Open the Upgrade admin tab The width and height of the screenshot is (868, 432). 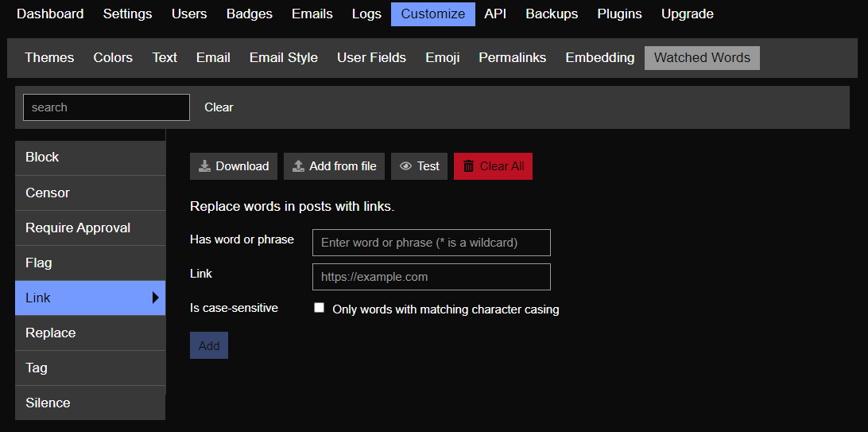tap(688, 14)
